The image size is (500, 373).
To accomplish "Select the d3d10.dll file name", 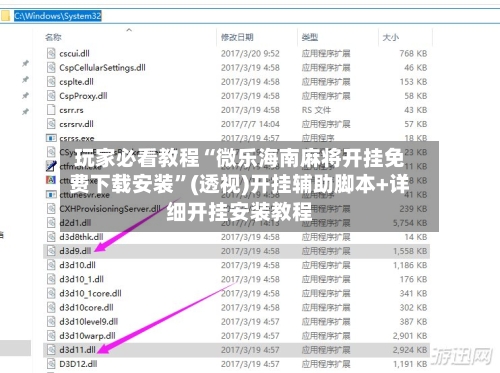I will (x=77, y=265).
